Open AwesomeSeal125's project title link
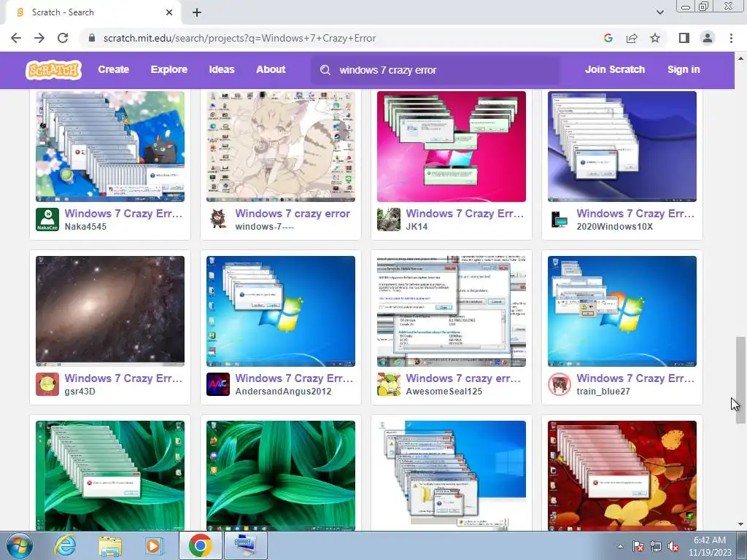747x560 pixels. [463, 378]
